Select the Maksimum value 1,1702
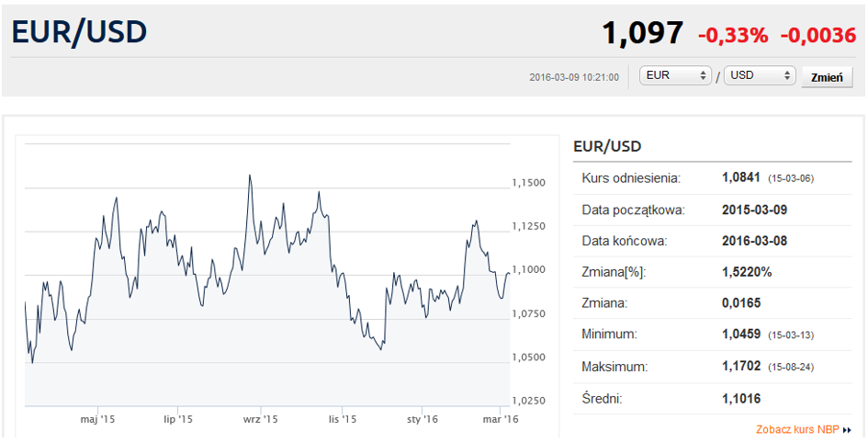Viewport: 868px width, 443px height. 741,366
